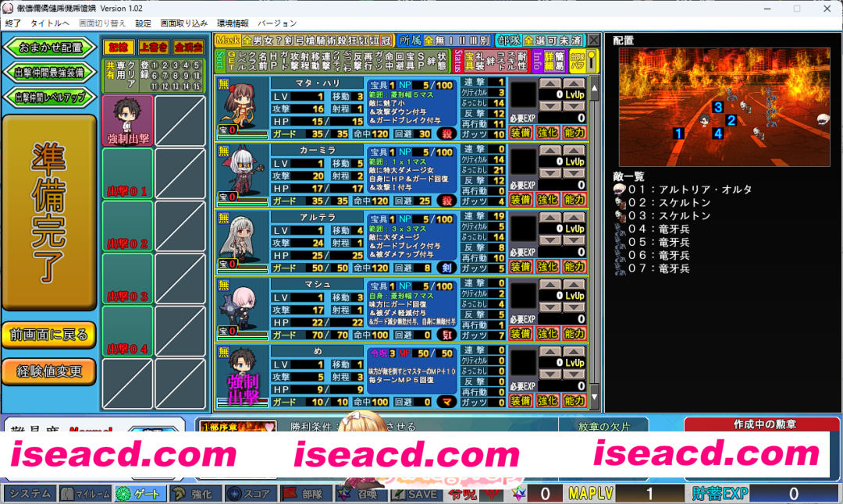Increase カーミラ LvUp with up arrow

(x=574, y=151)
